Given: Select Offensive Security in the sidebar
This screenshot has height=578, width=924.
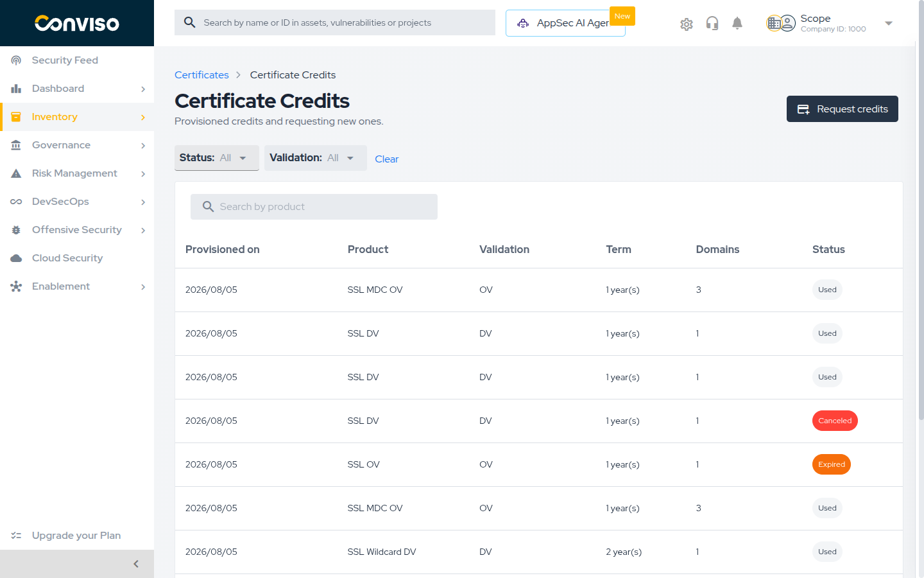Looking at the screenshot, I should 77,230.
